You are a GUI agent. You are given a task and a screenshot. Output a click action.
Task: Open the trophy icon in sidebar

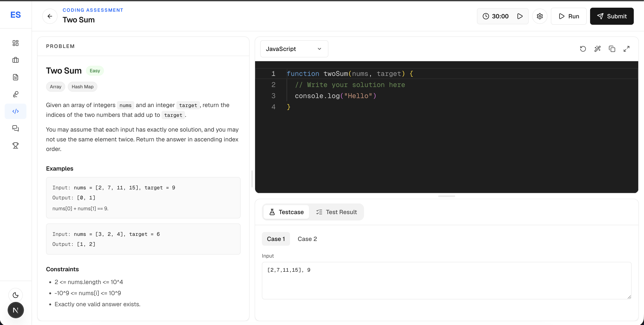16,145
